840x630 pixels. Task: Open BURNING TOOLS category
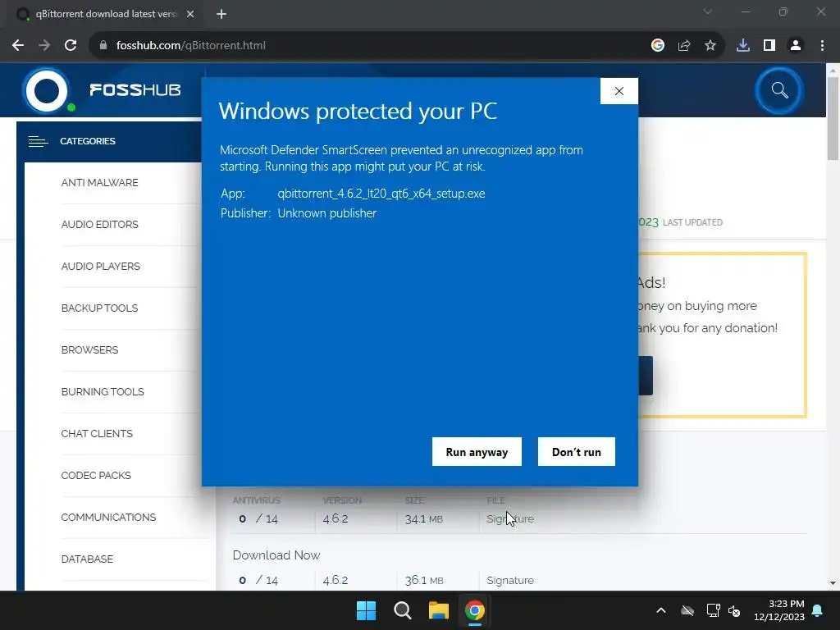[x=103, y=391]
